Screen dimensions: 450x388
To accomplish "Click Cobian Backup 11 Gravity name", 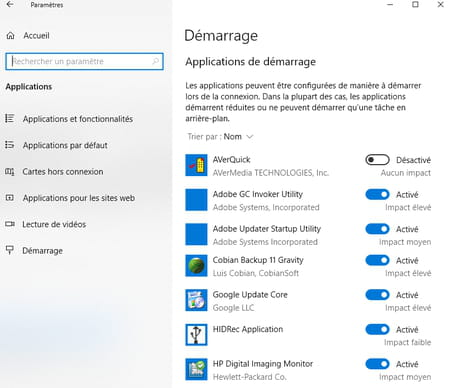I will (x=258, y=260).
